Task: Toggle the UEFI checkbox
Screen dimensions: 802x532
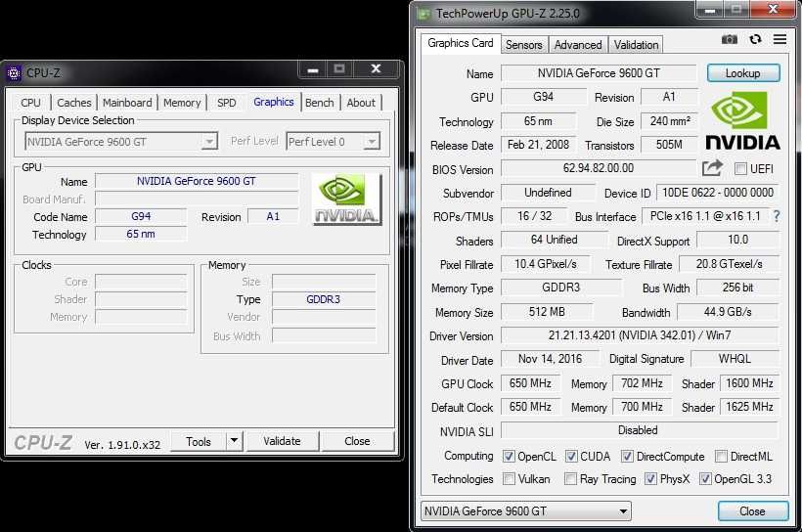Action: pos(740,169)
